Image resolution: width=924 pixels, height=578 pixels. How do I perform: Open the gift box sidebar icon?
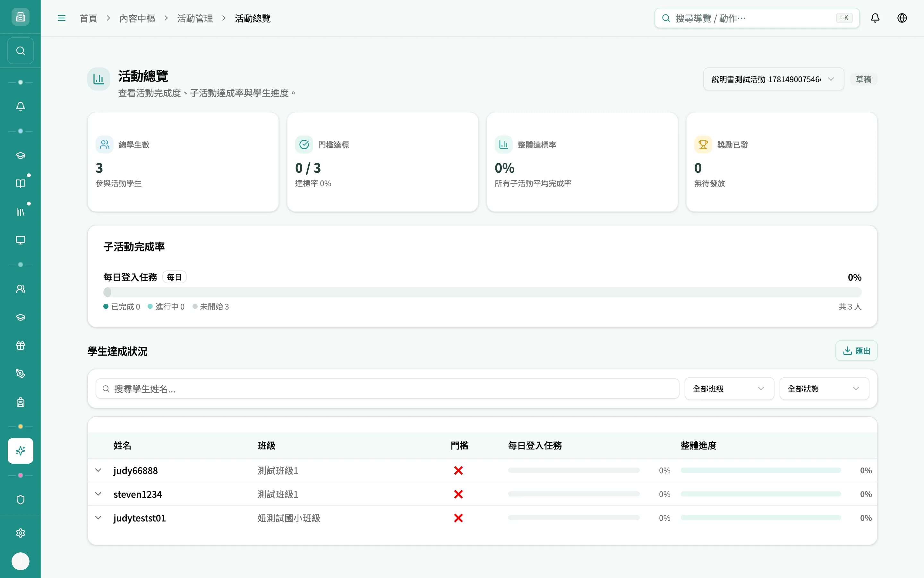click(20, 346)
